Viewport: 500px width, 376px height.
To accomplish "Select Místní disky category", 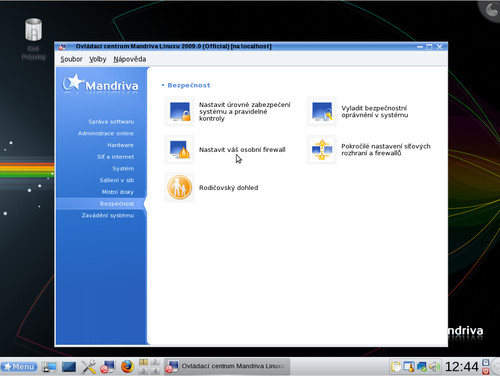I will pyautogui.click(x=118, y=192).
